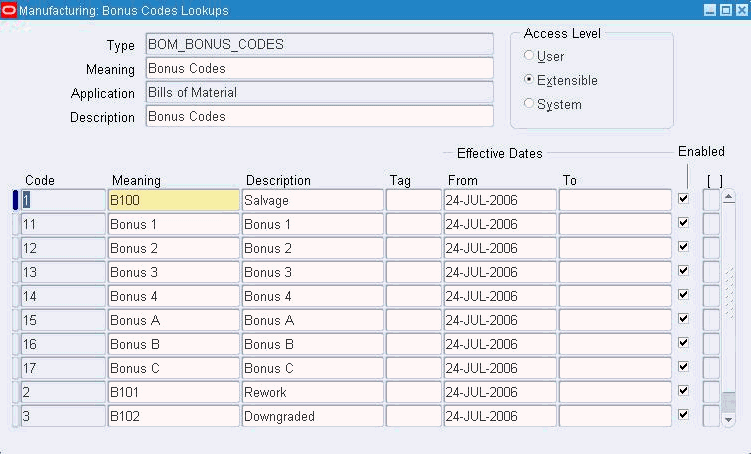Click the descriptive flexfield in Rework row

click(x=711, y=392)
